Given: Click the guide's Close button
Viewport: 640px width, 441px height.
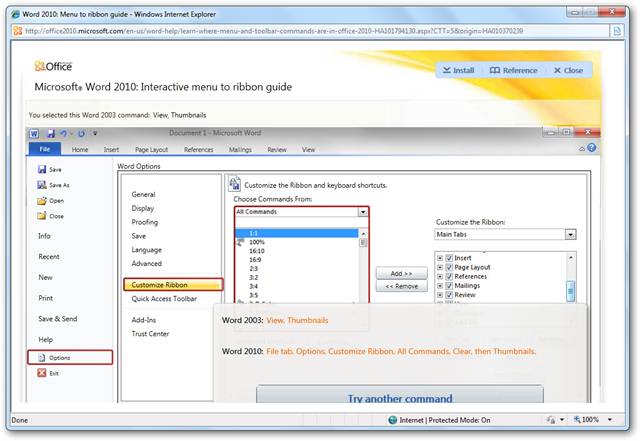Looking at the screenshot, I should point(568,70).
